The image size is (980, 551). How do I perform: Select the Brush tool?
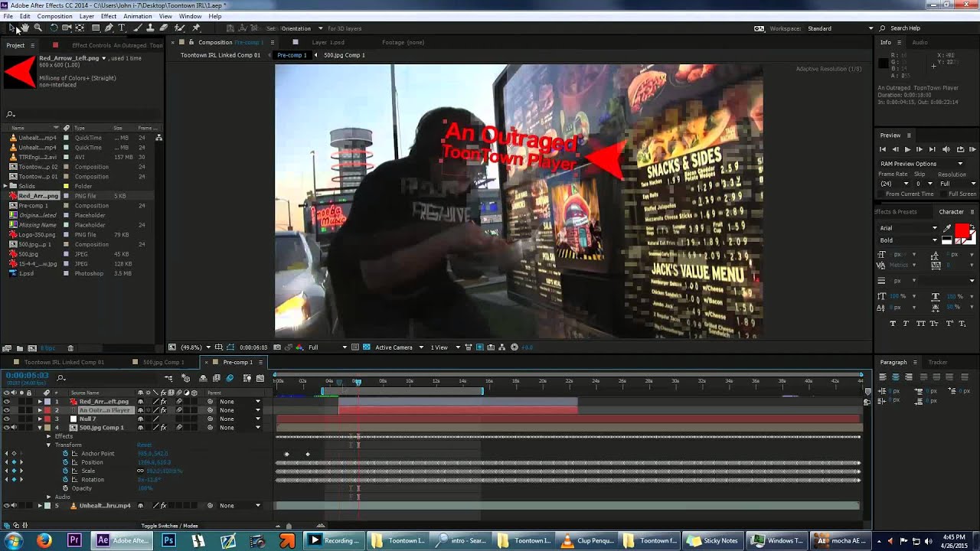click(137, 28)
